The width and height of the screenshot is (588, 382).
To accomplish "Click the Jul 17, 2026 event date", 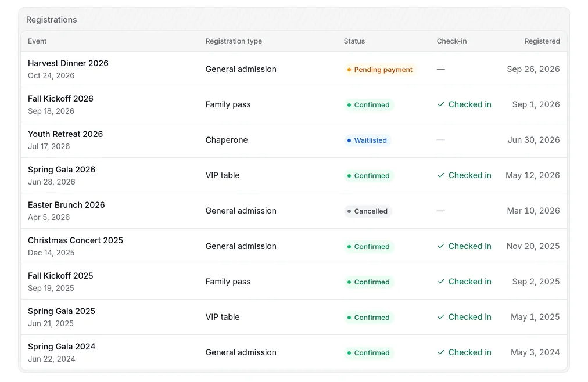I will 49,146.
